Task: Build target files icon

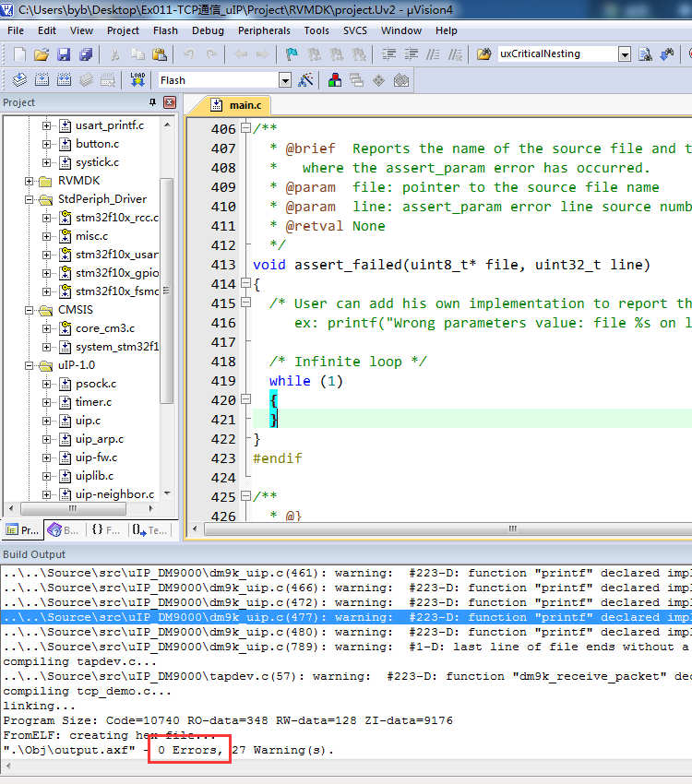Action: 42,80
